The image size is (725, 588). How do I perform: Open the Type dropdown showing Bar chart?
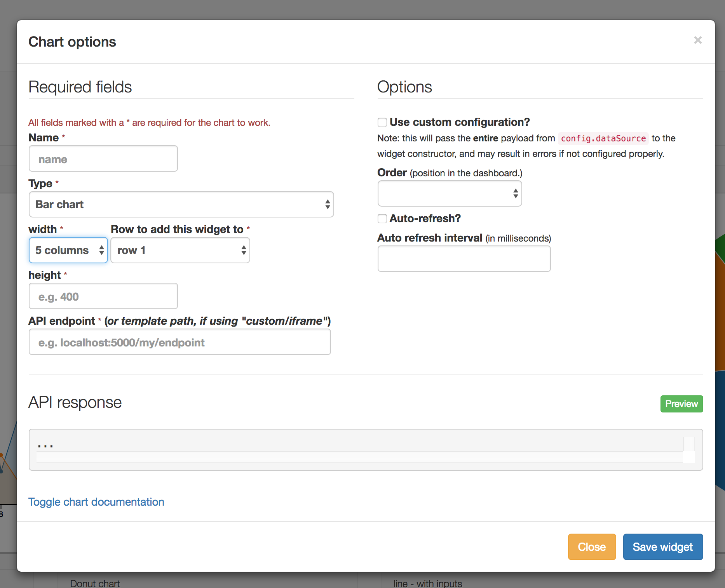tap(181, 204)
